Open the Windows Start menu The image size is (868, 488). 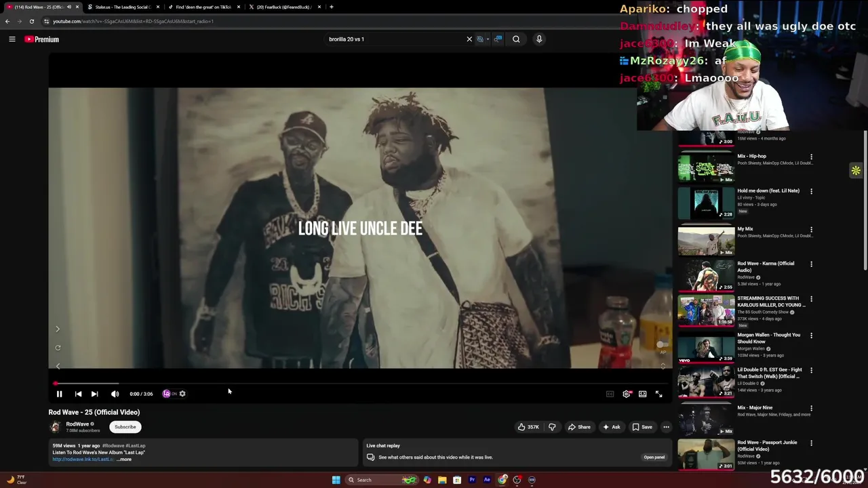tap(336, 480)
